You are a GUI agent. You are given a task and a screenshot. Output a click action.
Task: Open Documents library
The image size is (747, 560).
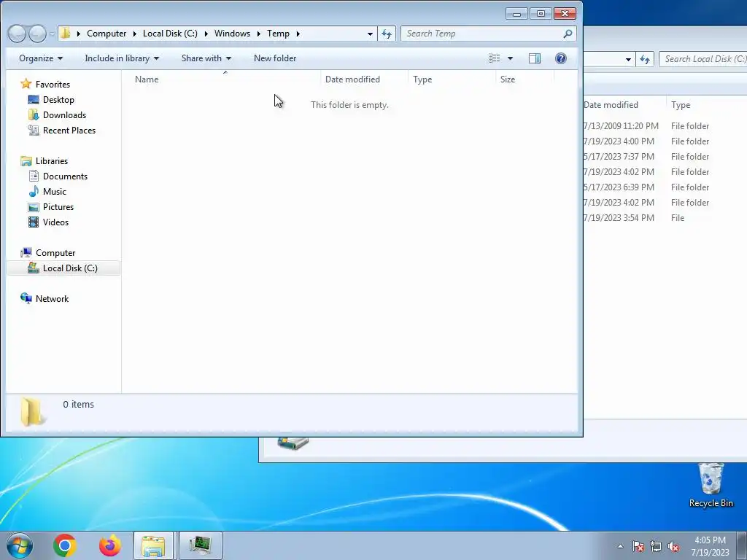(x=65, y=176)
